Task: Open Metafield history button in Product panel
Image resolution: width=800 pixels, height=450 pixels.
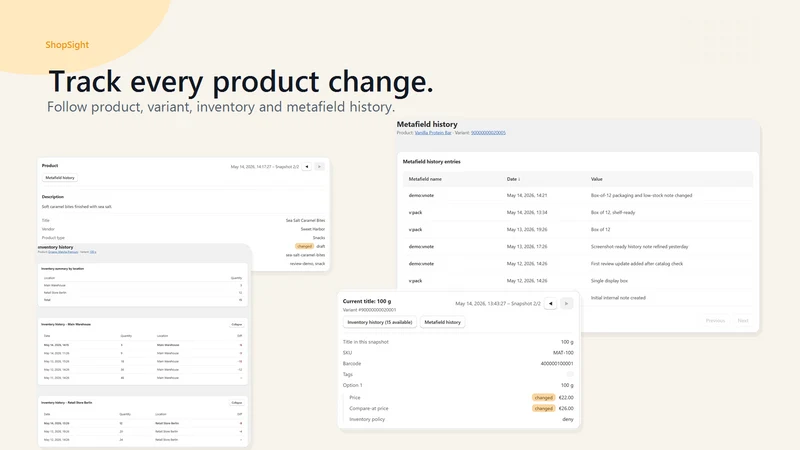Action: (60, 178)
